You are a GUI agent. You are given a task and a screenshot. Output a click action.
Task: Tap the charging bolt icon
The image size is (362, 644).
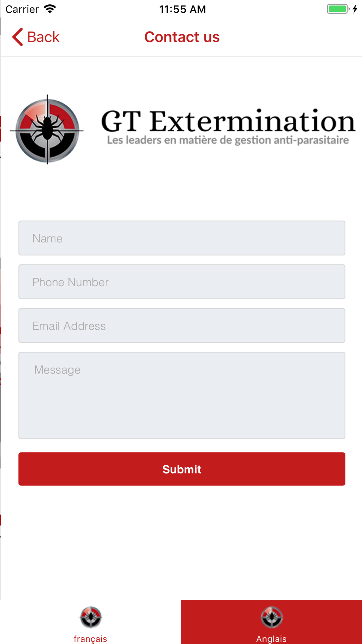[355, 9]
